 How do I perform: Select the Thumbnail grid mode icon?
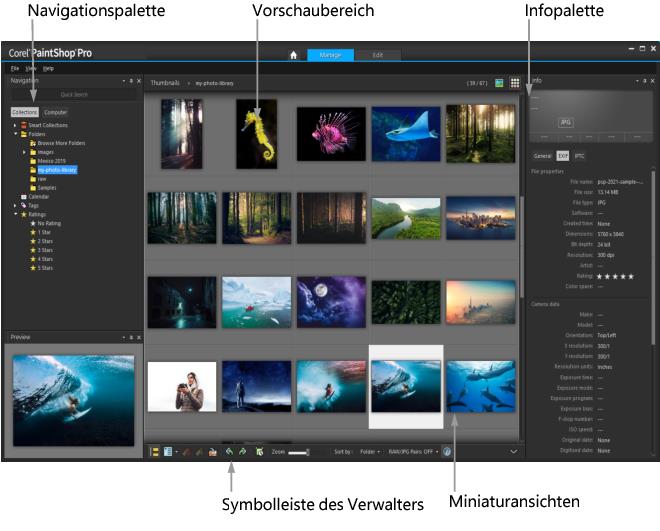click(515, 84)
